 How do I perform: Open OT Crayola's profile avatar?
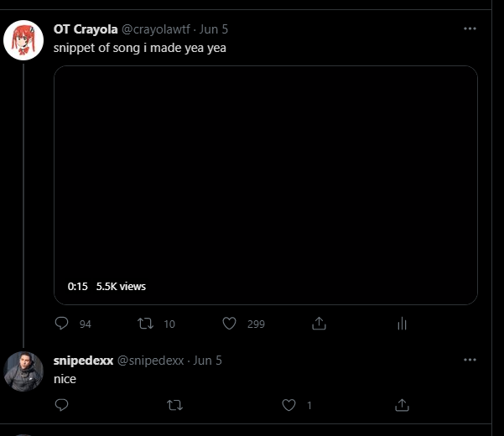click(24, 40)
